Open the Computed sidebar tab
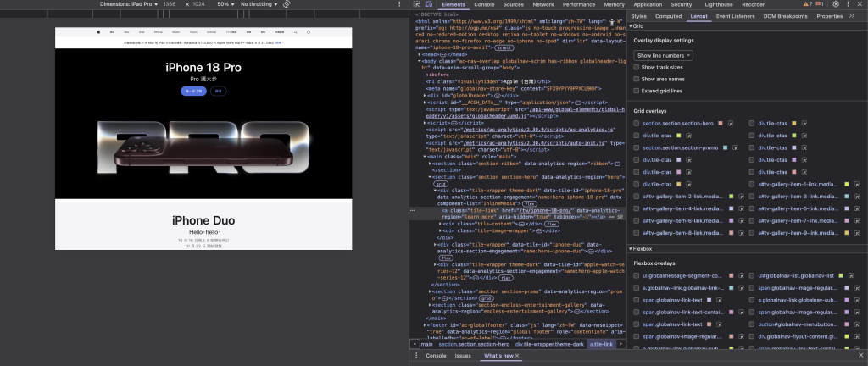868x366 pixels. [x=668, y=16]
